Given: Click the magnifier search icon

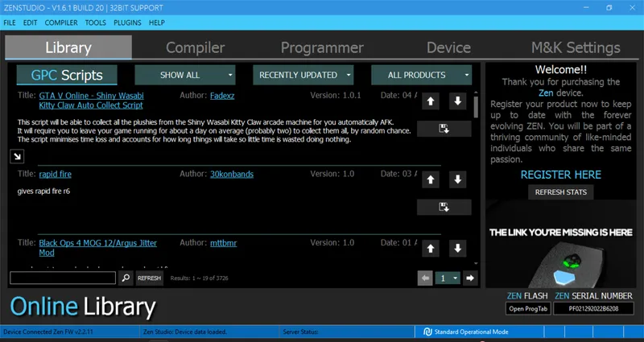Looking at the screenshot, I should [x=126, y=278].
